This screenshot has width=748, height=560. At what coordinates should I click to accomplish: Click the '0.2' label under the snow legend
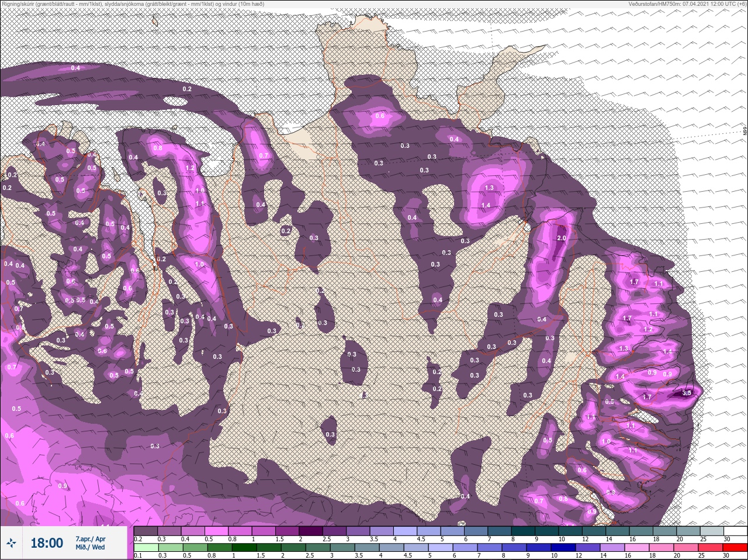pos(138,539)
